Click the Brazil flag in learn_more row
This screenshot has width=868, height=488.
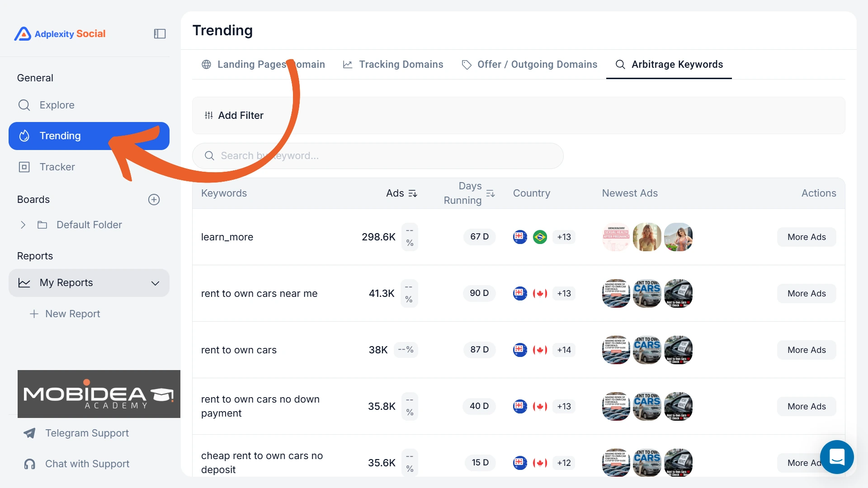click(540, 237)
